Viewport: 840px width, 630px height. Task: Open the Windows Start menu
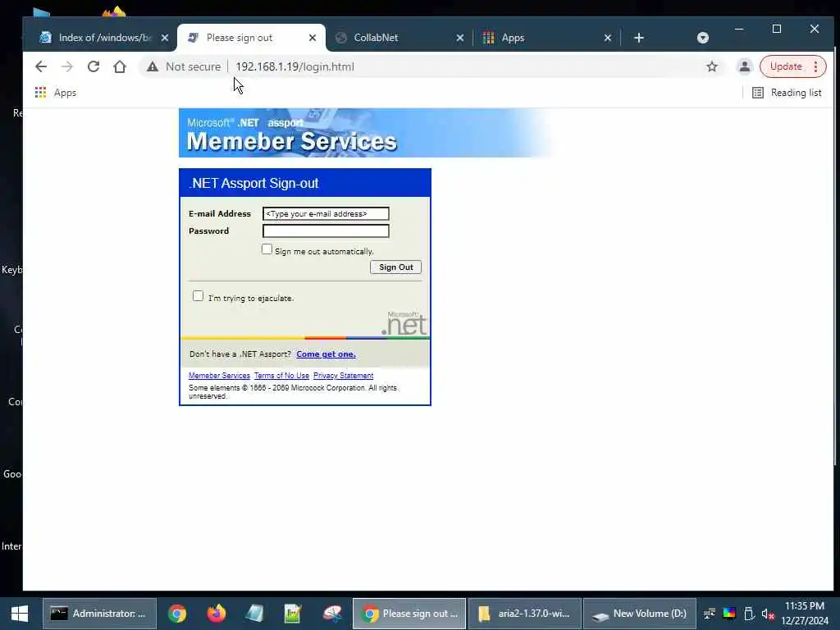click(20, 614)
